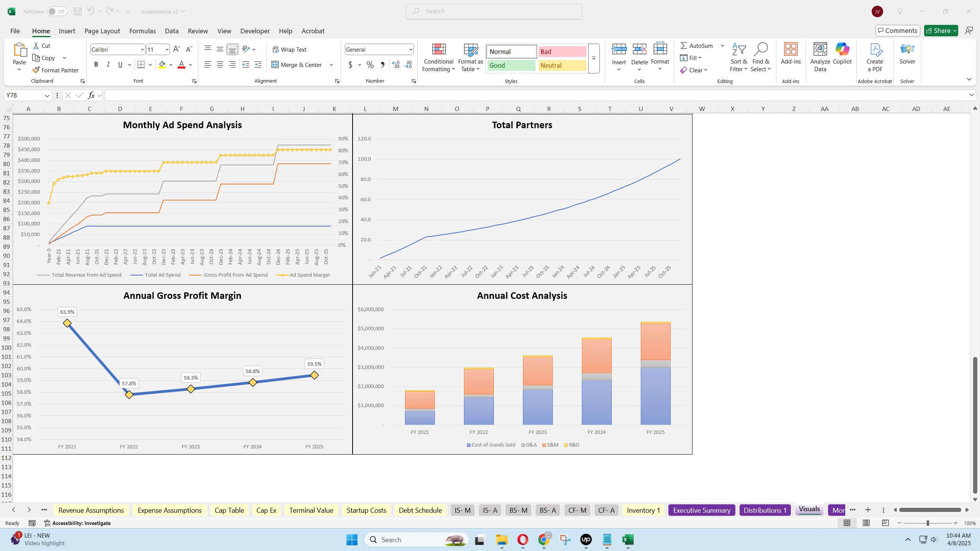The width and height of the screenshot is (980, 551).
Task: Open the Formulas ribbon tab
Action: pos(142,31)
